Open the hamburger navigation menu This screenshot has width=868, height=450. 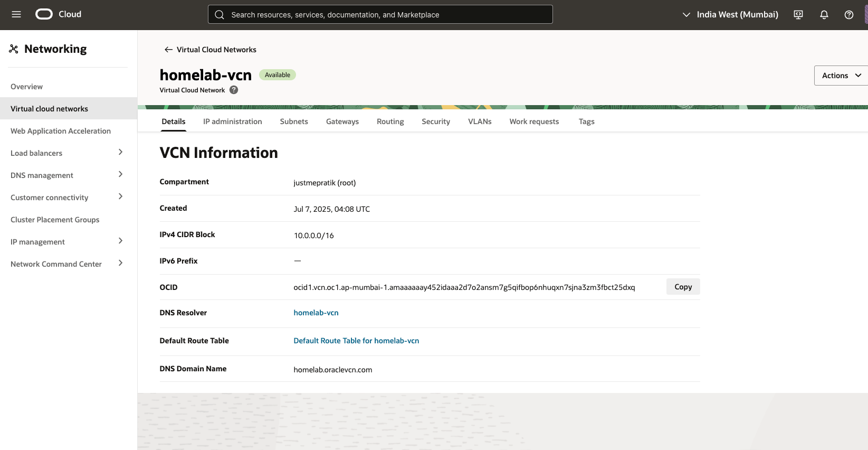(16, 14)
